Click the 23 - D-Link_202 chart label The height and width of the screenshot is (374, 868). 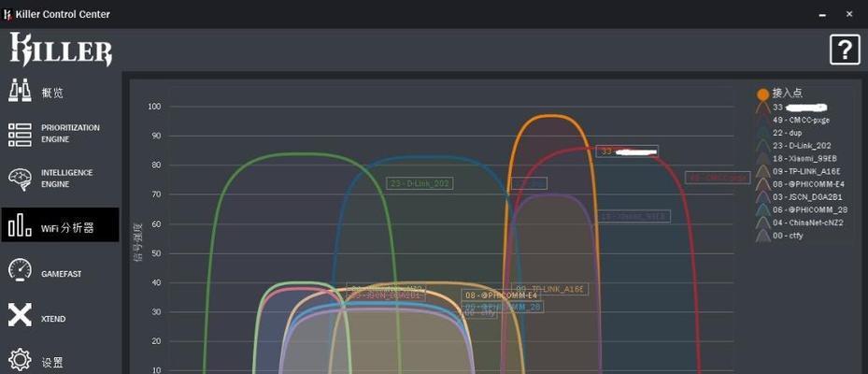point(420,183)
